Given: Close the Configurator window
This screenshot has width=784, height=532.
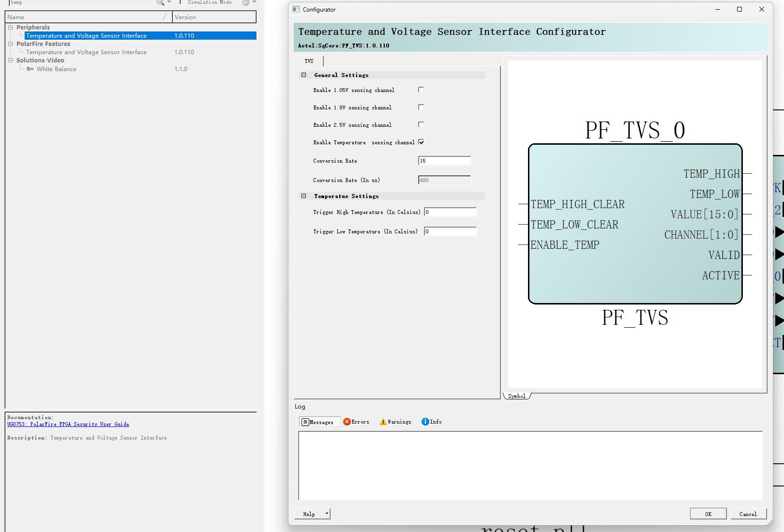Looking at the screenshot, I should (x=762, y=9).
